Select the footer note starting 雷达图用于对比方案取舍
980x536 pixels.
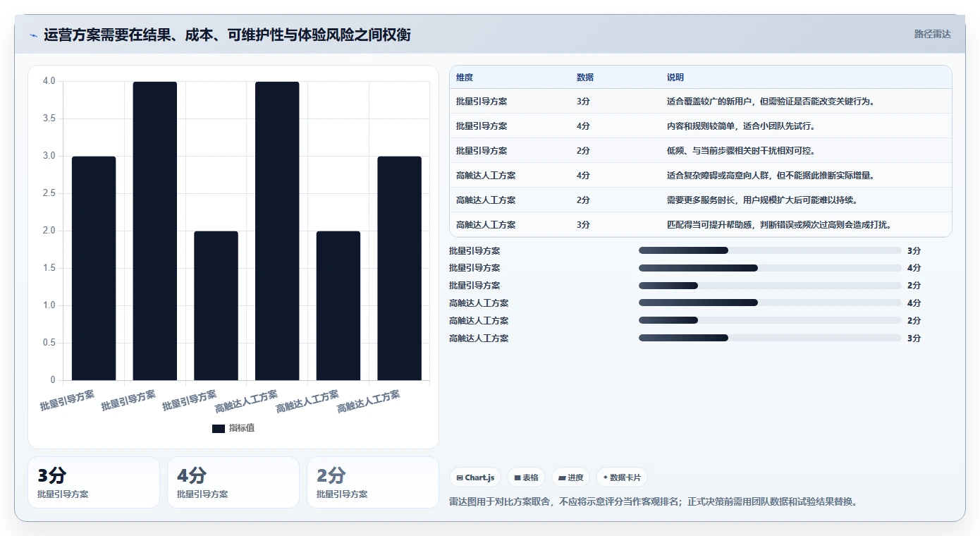[654, 502]
